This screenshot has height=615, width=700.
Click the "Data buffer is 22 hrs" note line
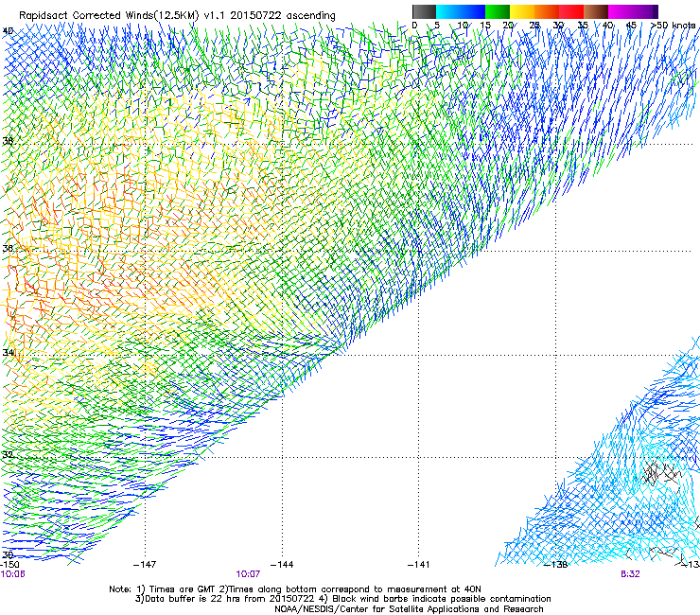point(343,599)
